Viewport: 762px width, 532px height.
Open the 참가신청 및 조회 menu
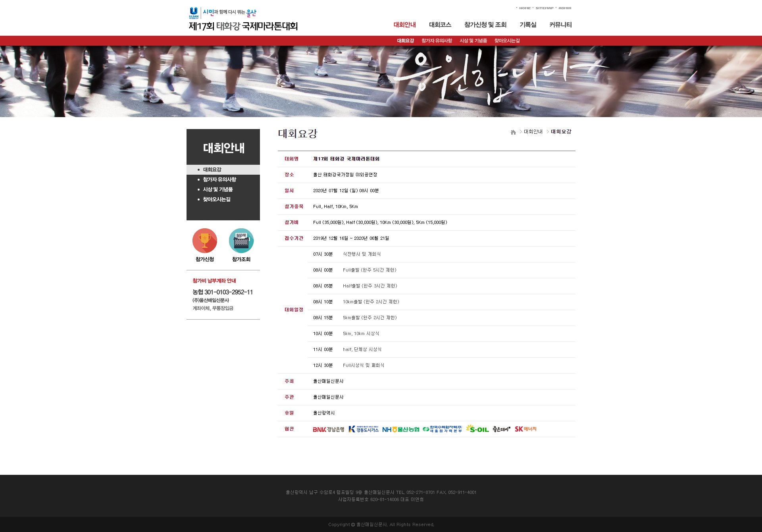click(x=485, y=25)
